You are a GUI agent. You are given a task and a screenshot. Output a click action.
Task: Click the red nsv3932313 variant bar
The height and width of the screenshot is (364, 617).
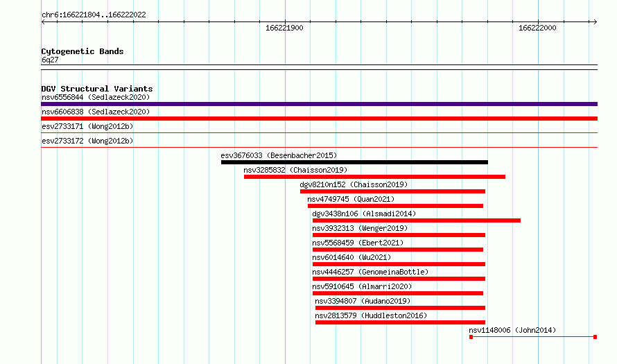[399, 235]
